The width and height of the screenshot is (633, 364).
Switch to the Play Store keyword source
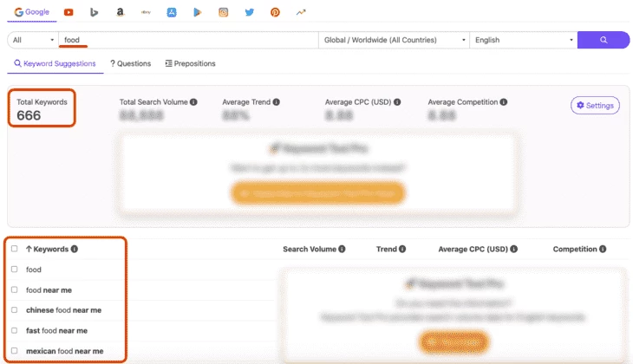coord(198,12)
